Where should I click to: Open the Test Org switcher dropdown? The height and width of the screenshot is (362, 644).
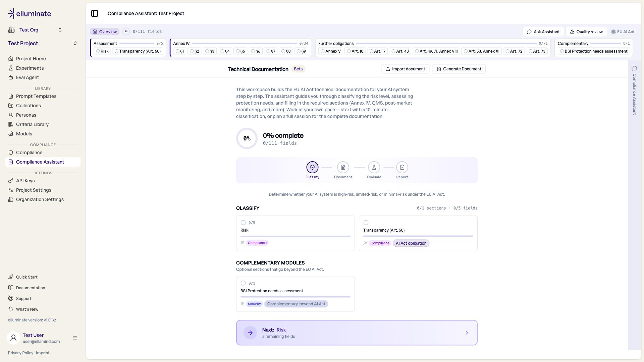pos(60,30)
